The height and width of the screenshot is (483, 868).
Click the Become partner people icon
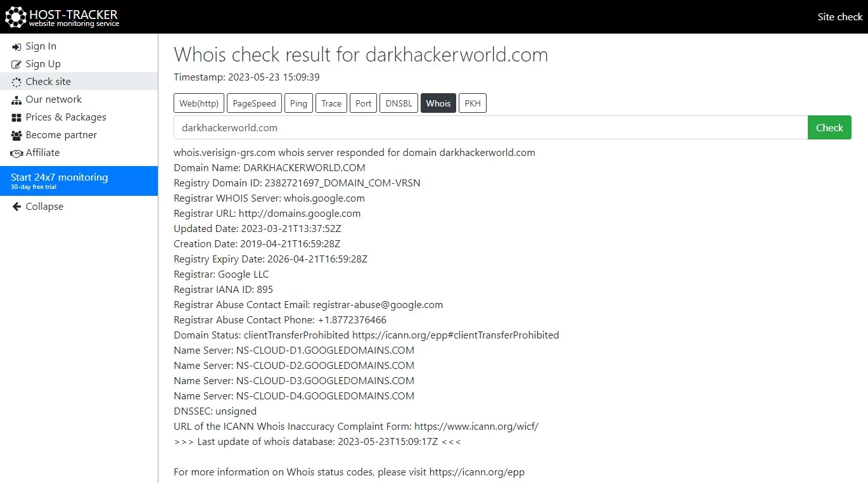tap(16, 136)
